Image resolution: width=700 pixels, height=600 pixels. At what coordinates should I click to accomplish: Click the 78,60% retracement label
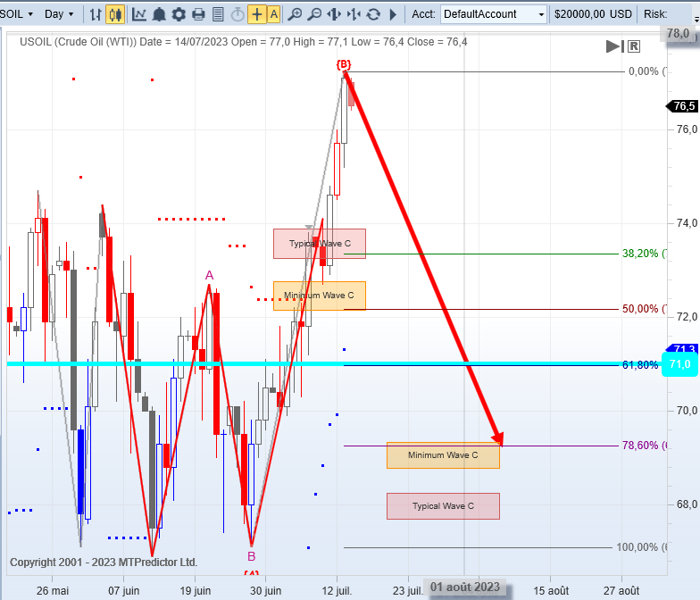(x=645, y=446)
